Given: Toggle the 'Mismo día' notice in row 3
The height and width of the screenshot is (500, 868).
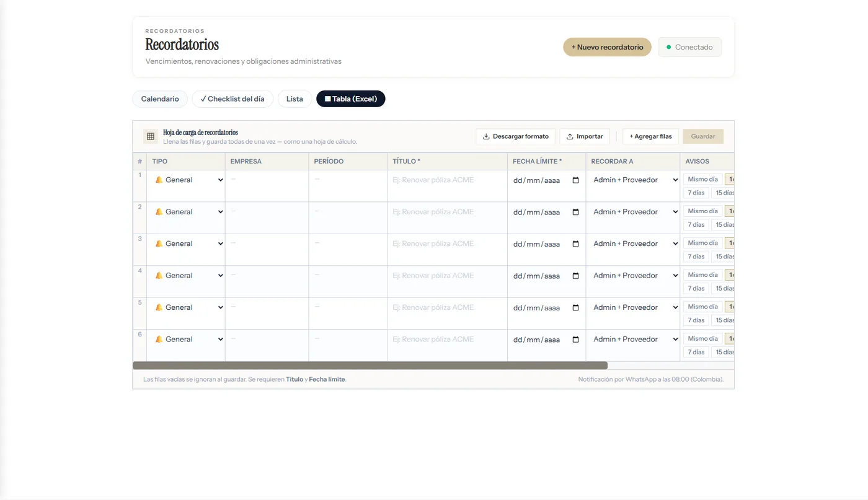Looking at the screenshot, I should 702,243.
